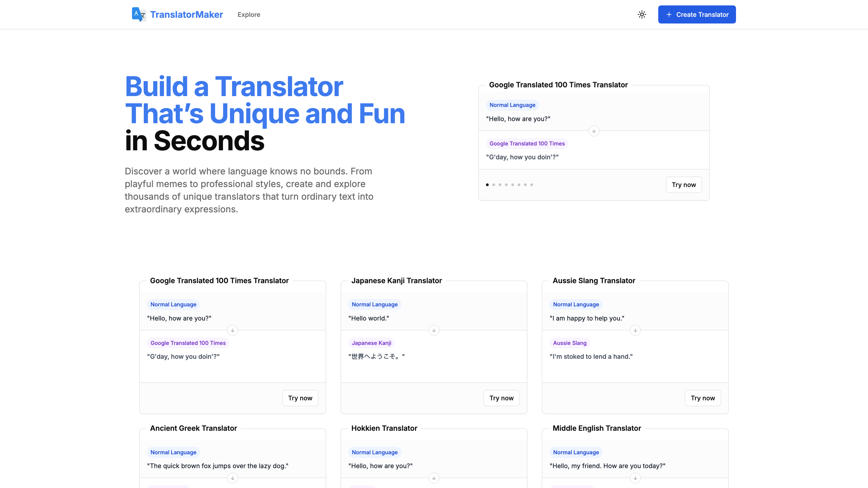Click the Aussie Slang purple badge
Image resolution: width=868 pixels, height=488 pixels.
click(x=569, y=343)
